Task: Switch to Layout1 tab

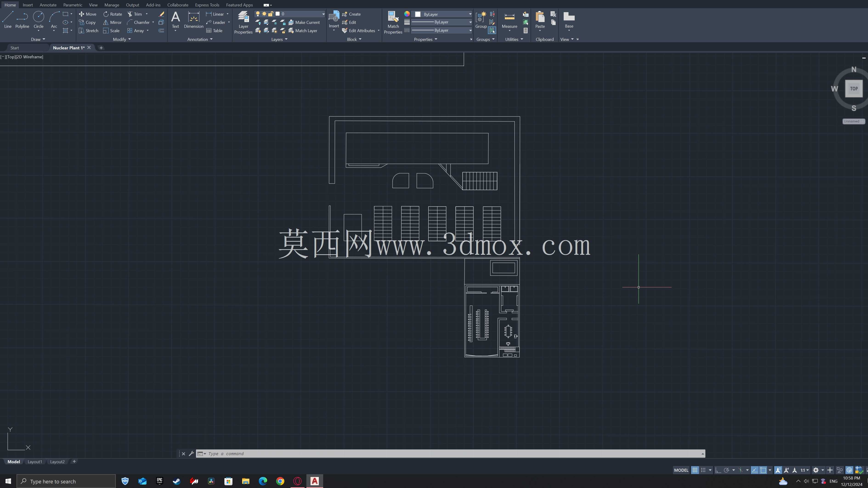Action: pyautogui.click(x=35, y=462)
